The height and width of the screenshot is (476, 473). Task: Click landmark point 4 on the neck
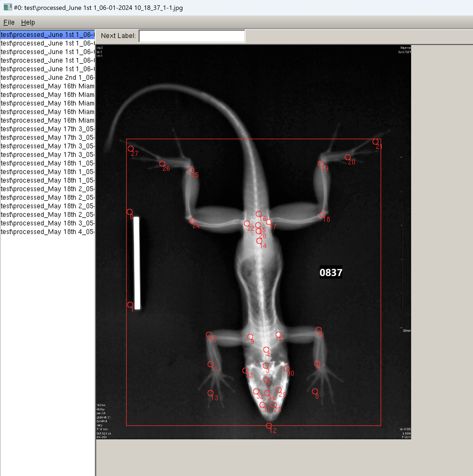click(x=266, y=350)
